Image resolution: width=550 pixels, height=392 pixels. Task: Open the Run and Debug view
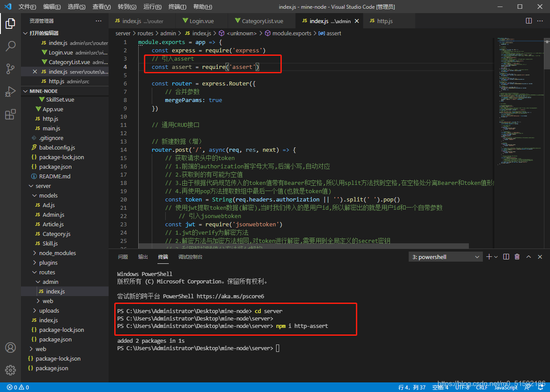pyautogui.click(x=10, y=92)
